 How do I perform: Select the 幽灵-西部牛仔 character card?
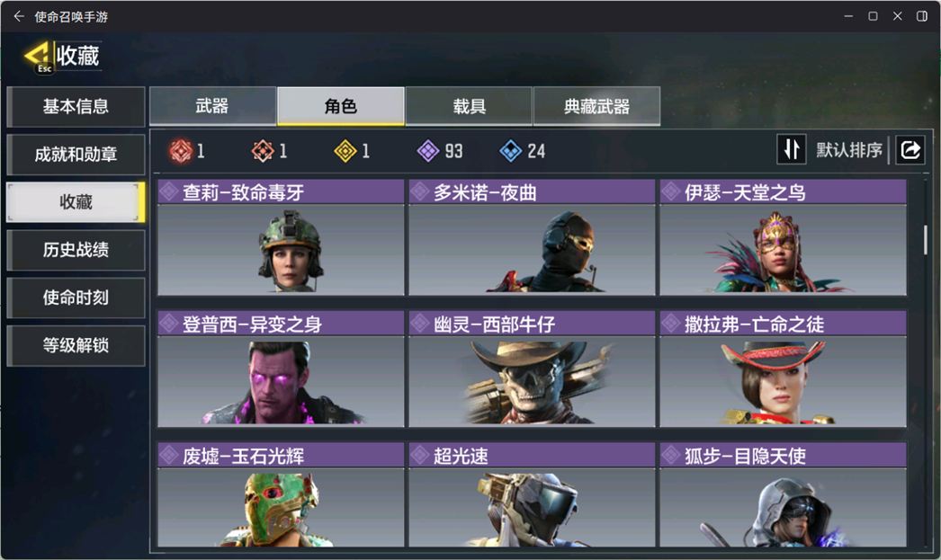pyautogui.click(x=532, y=369)
